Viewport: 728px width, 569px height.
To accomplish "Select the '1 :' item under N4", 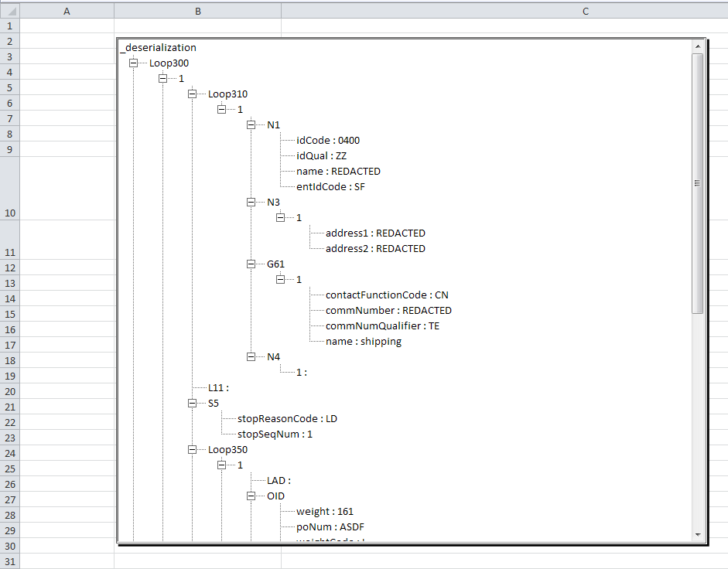I will 301,372.
